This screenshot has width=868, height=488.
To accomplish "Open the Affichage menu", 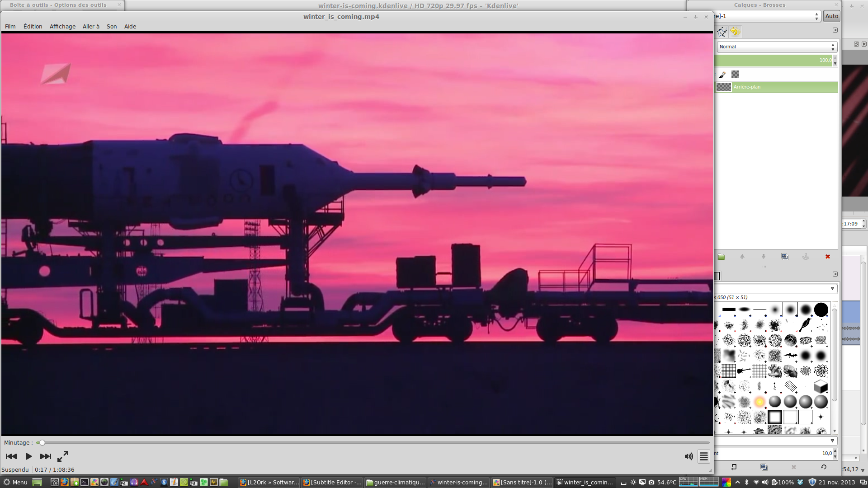I will (x=62, y=26).
